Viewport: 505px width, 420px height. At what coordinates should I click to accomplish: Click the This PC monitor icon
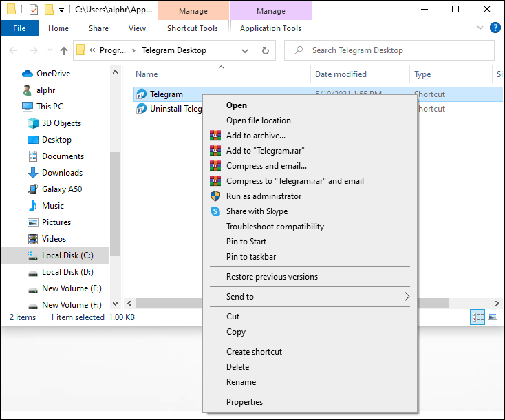click(x=28, y=107)
